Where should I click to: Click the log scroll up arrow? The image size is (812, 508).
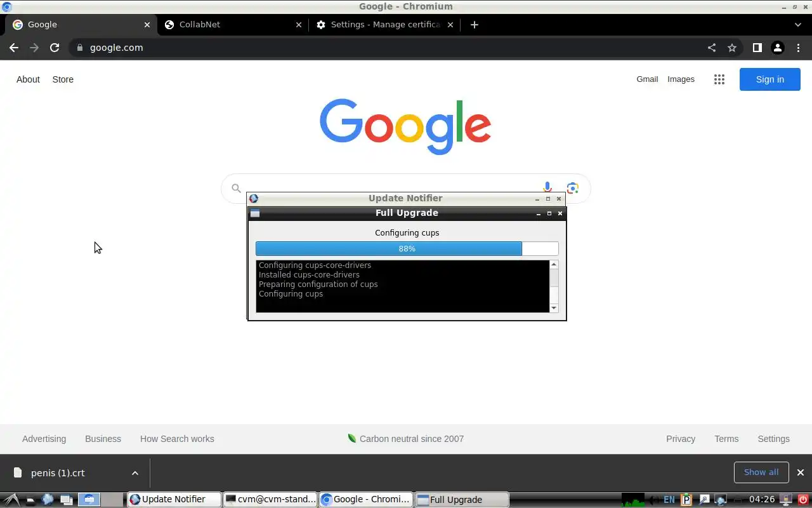[x=554, y=265]
